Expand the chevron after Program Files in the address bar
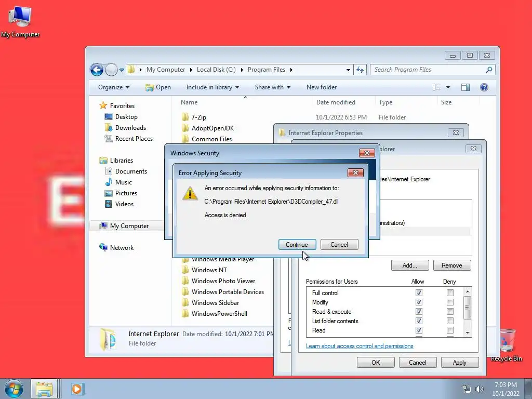The image size is (532, 399). pyautogui.click(x=291, y=70)
